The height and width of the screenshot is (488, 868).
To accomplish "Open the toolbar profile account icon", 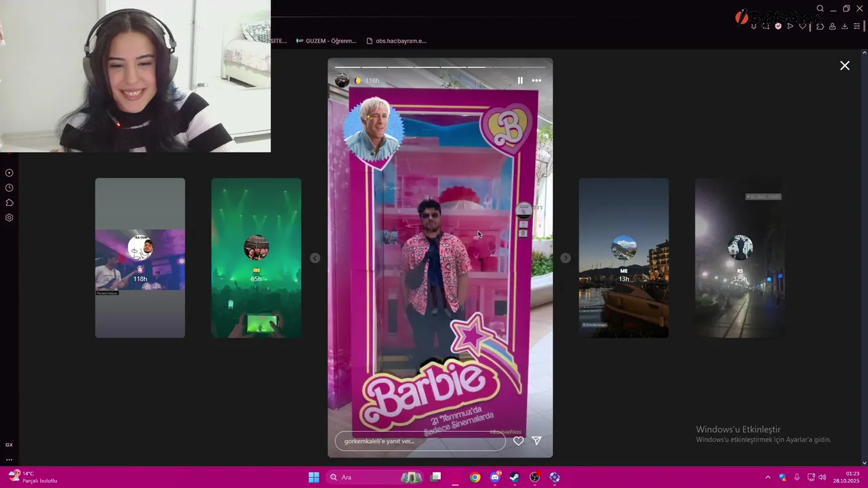I will pyautogui.click(x=832, y=26).
